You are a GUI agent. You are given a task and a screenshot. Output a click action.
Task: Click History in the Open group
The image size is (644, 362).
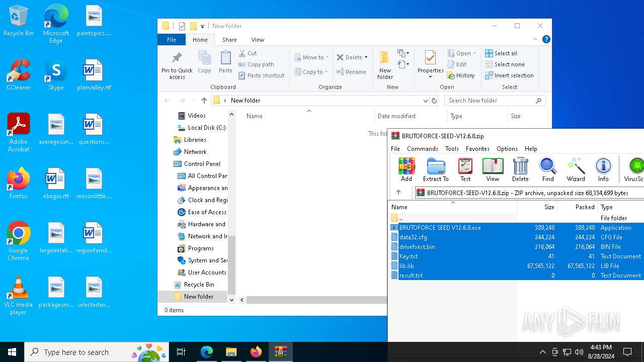point(461,75)
